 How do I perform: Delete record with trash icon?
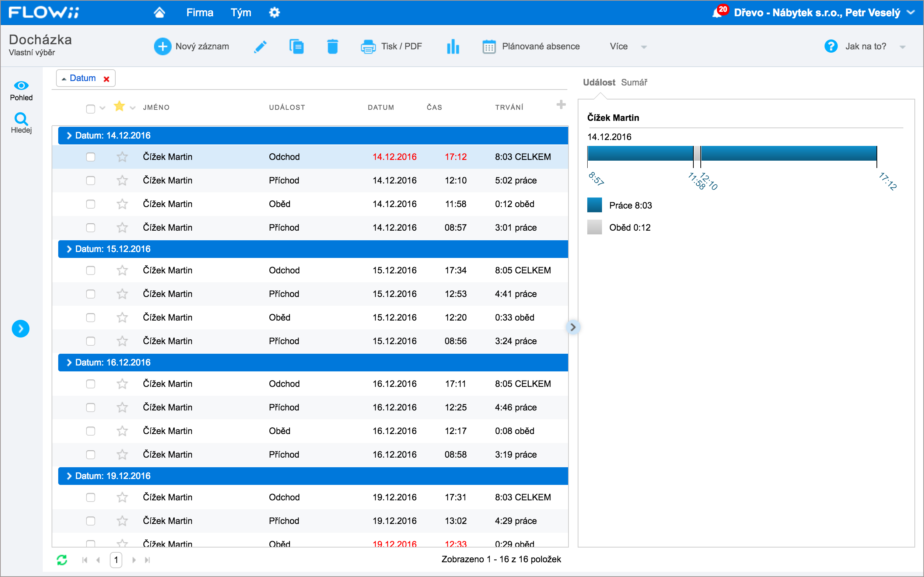tap(333, 46)
